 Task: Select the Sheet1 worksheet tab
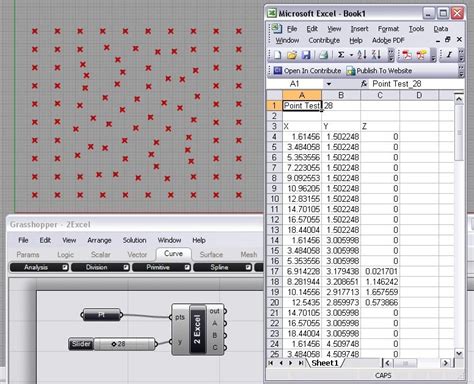325,363
